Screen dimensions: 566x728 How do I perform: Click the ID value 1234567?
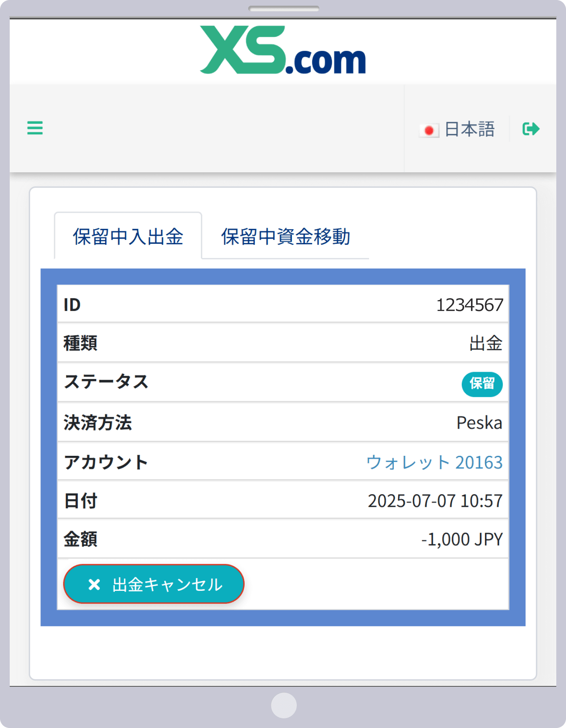tap(470, 305)
